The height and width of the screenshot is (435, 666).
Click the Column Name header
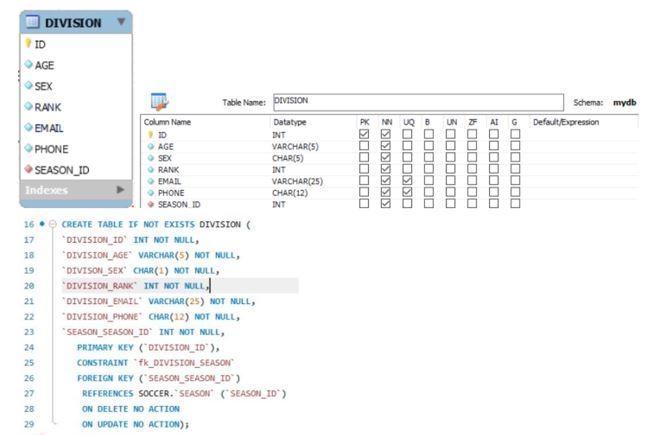click(x=167, y=122)
